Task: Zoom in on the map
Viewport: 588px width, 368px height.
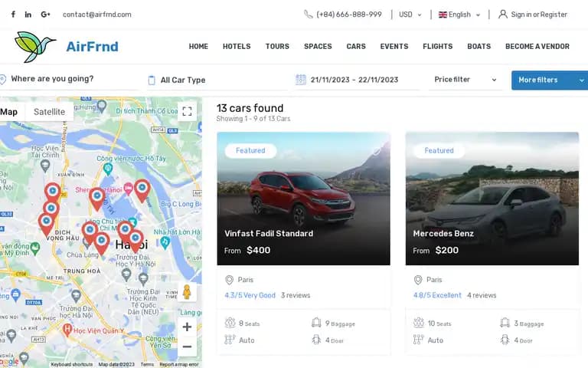Action: (x=187, y=327)
